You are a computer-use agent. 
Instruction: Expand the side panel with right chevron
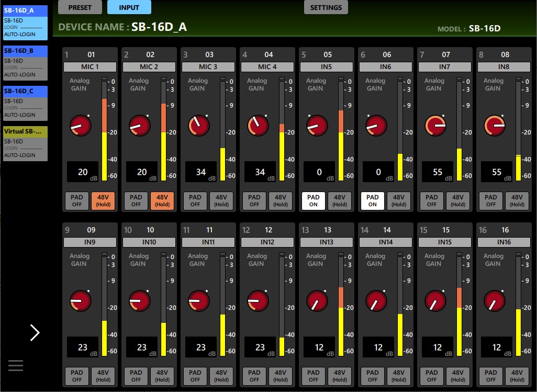(35, 332)
